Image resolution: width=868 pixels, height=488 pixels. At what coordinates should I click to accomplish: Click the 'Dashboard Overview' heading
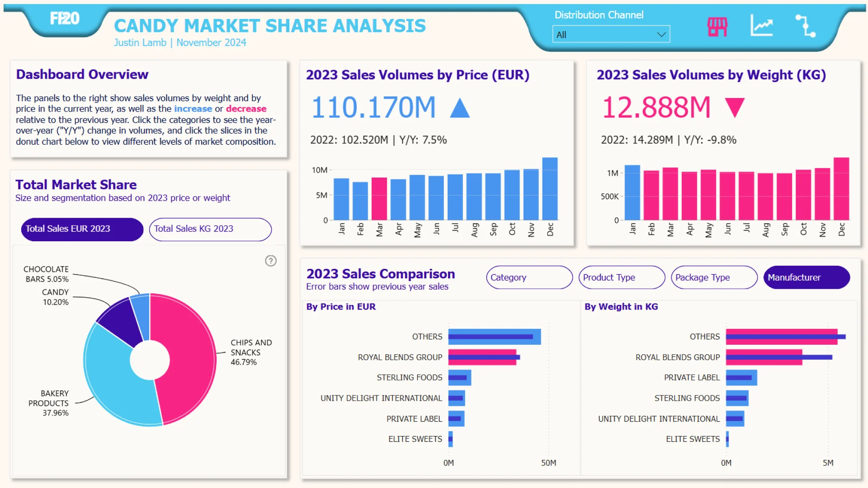click(x=82, y=75)
